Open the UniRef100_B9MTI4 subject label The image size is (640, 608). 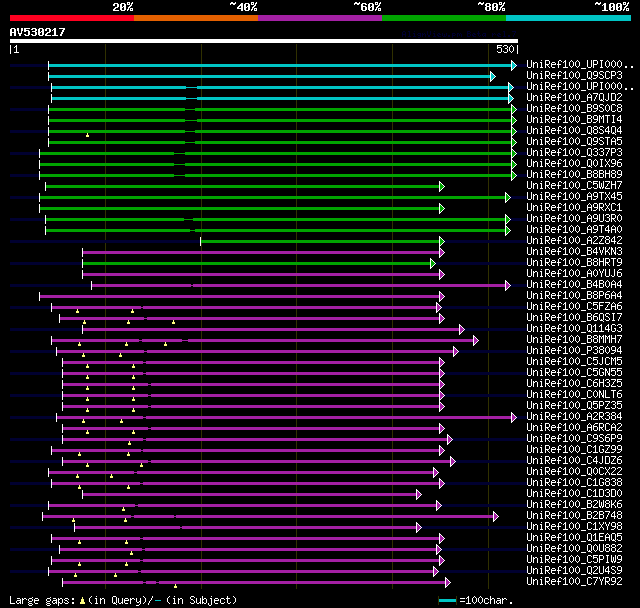coord(574,120)
